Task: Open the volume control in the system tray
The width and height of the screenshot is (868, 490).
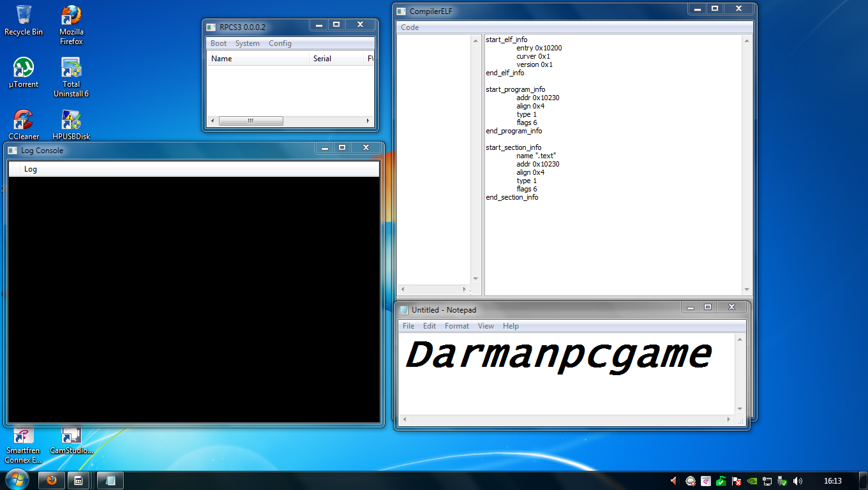Action: coord(798,481)
